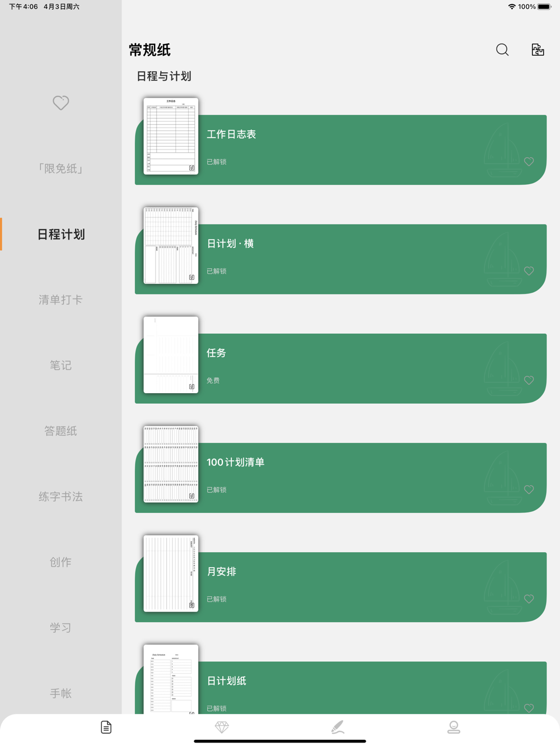Open the pen writing tab icon
560x747 pixels.
338,727
